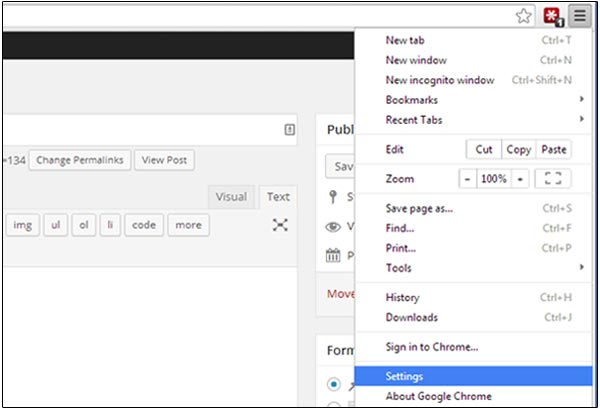Image resolution: width=600 pixels, height=409 pixels.
Task: Click the Chrome fullscreen zoom icon
Action: click(x=553, y=179)
